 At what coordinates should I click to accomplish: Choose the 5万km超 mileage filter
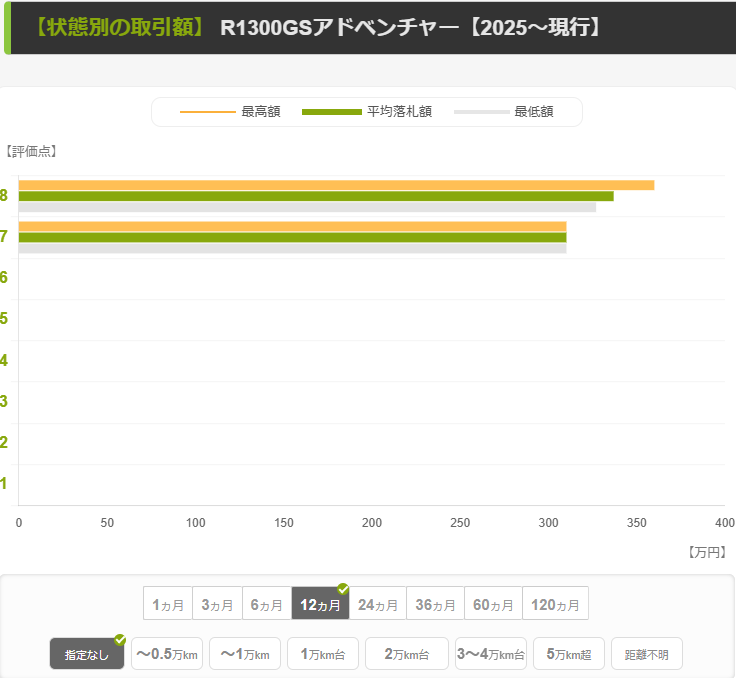point(569,654)
